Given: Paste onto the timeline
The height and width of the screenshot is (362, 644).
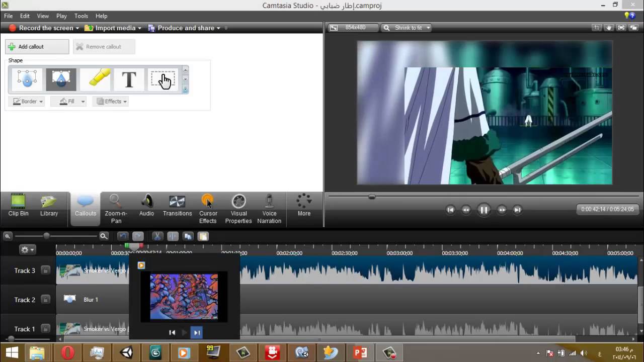Looking at the screenshot, I should [x=203, y=236].
